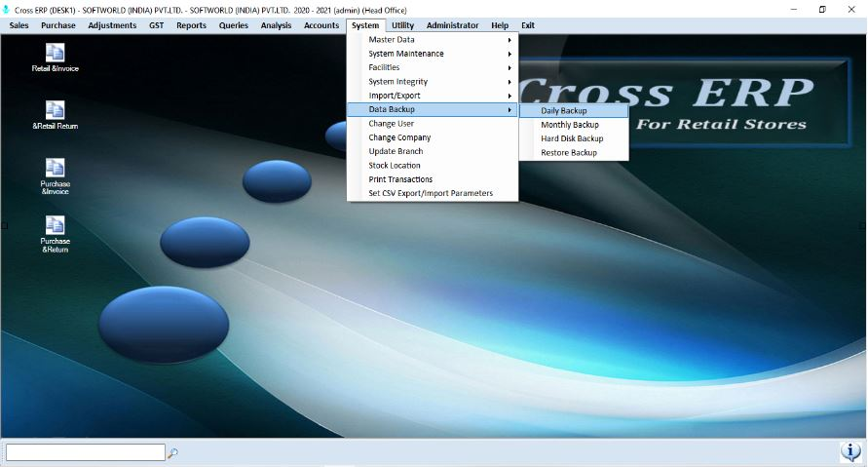The height and width of the screenshot is (467, 868).
Task: Open the Reports menu
Action: (x=191, y=25)
